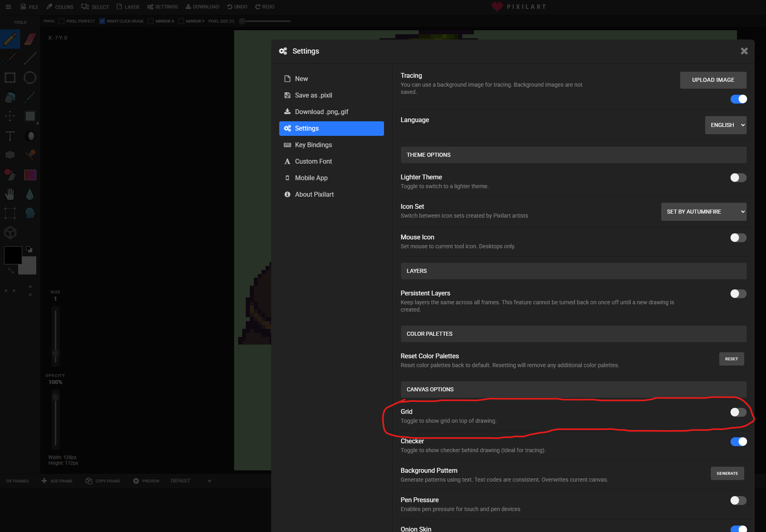Expand the Icon Set dropdown
The image size is (766, 532).
(704, 212)
